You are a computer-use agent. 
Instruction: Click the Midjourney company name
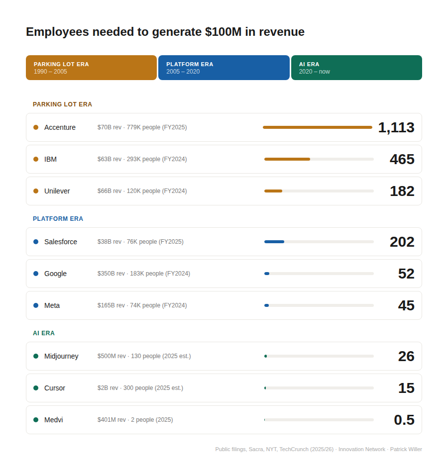tap(61, 357)
